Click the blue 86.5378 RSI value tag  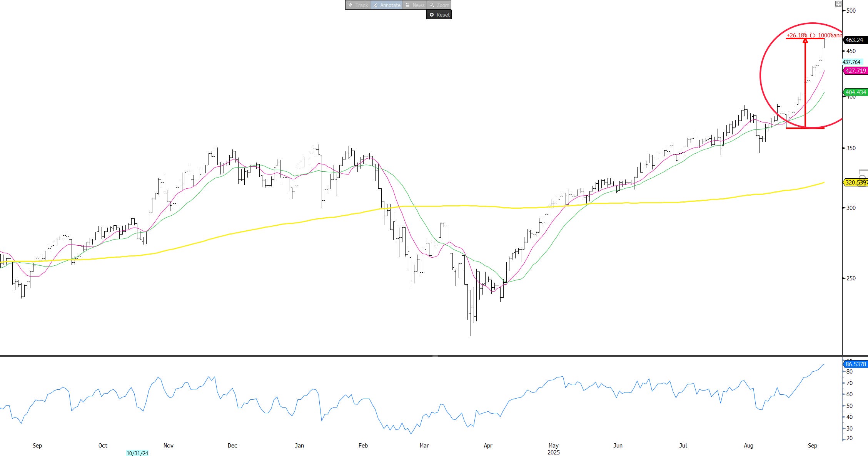(x=855, y=364)
